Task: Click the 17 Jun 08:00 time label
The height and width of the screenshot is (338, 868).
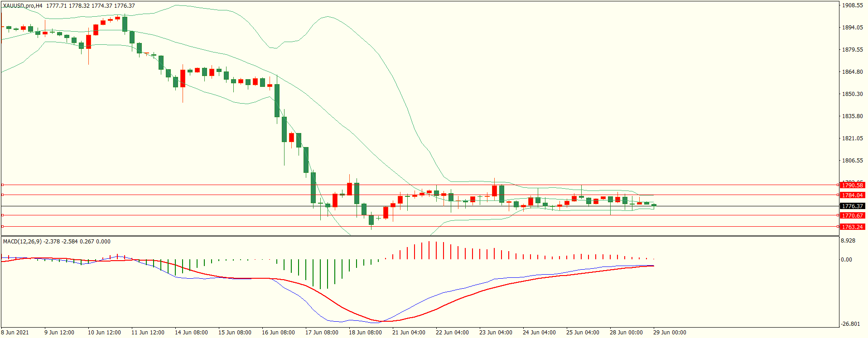Action: click(x=322, y=333)
